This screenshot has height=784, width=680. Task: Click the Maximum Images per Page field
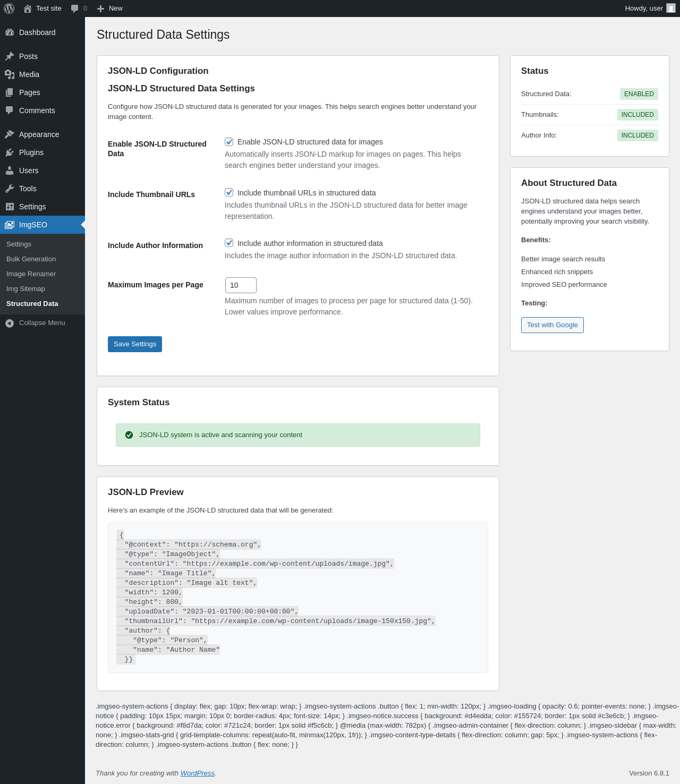[241, 285]
